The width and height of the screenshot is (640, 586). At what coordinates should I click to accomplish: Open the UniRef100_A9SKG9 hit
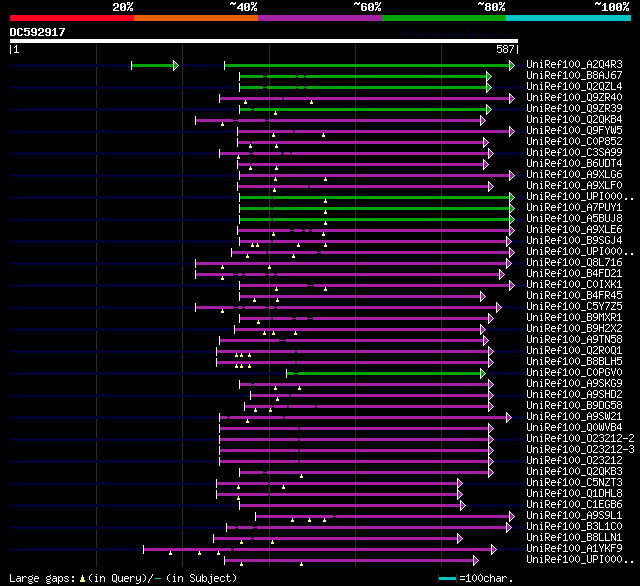click(574, 384)
